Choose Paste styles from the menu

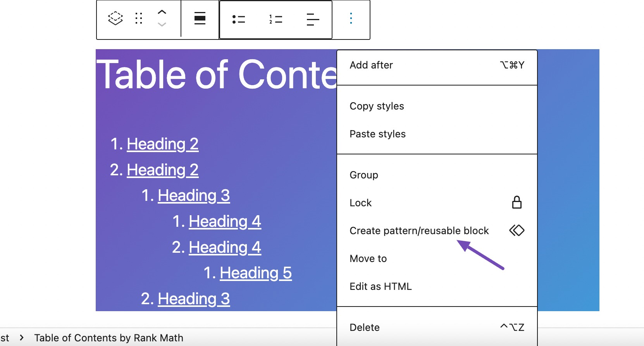(x=437, y=134)
